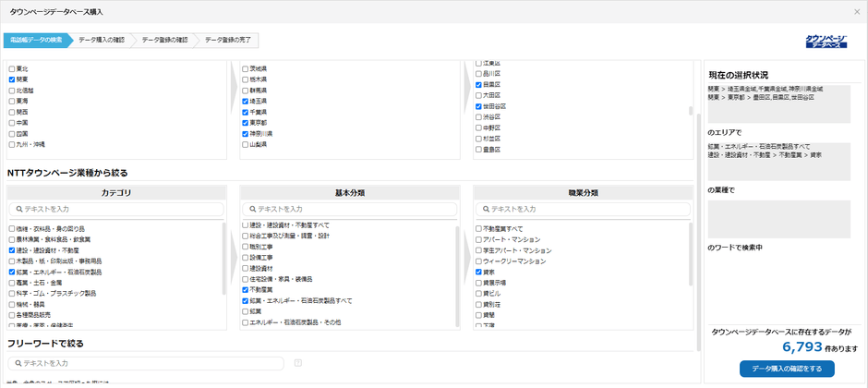This screenshot has height=388, width=868.
Task: Click the ward list vertical scrollbar
Action: click(691, 109)
